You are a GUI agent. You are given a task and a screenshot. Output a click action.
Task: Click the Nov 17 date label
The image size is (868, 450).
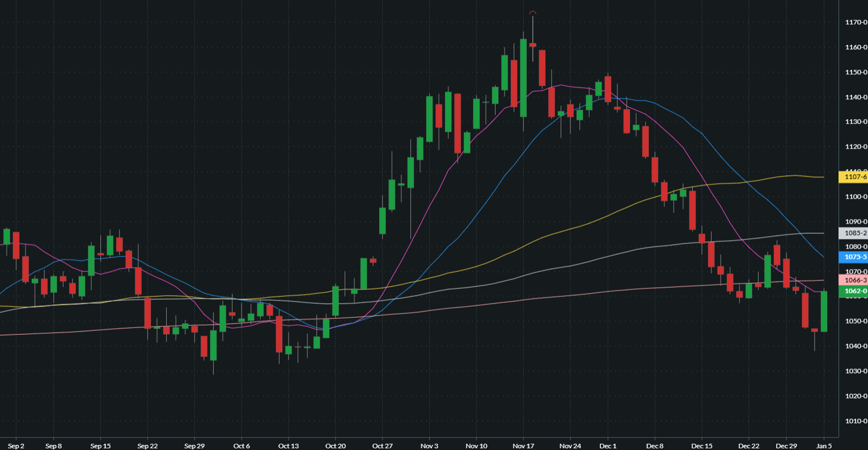click(522, 446)
